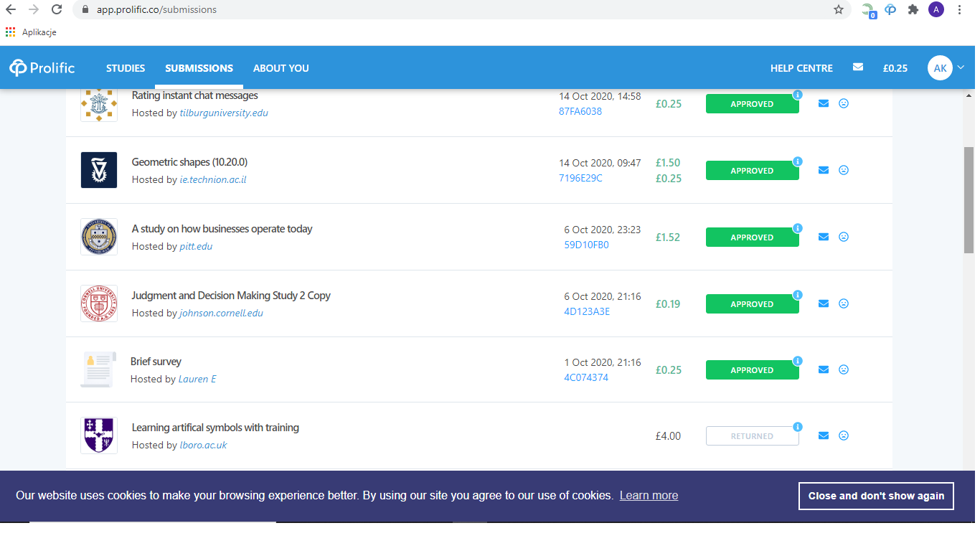The width and height of the screenshot is (980, 551).
Task: Click 'Judgment and Decision Making Study 2 Copy' title
Action: click(231, 296)
